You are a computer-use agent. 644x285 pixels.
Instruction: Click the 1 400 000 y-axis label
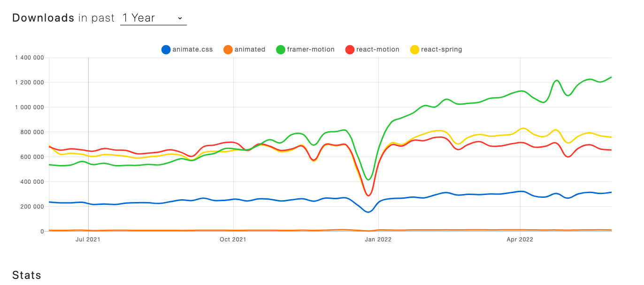(29, 58)
